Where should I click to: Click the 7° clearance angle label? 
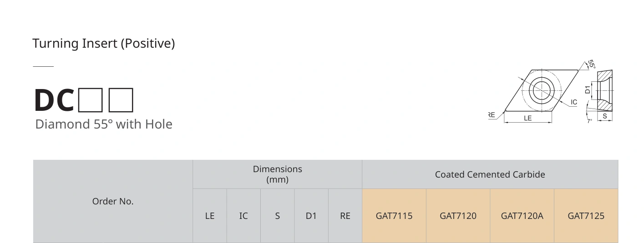[x=589, y=121]
